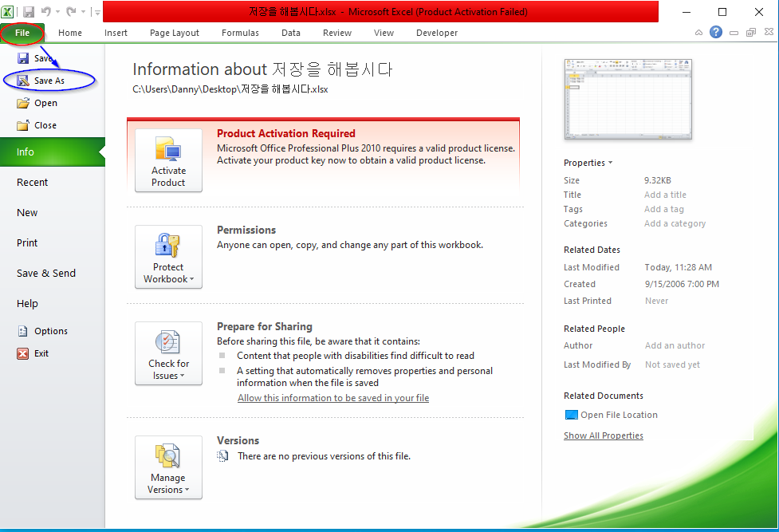Click the '9/15/2006 7:00 PM' created value
The height and width of the screenshot is (532, 779).
click(682, 285)
